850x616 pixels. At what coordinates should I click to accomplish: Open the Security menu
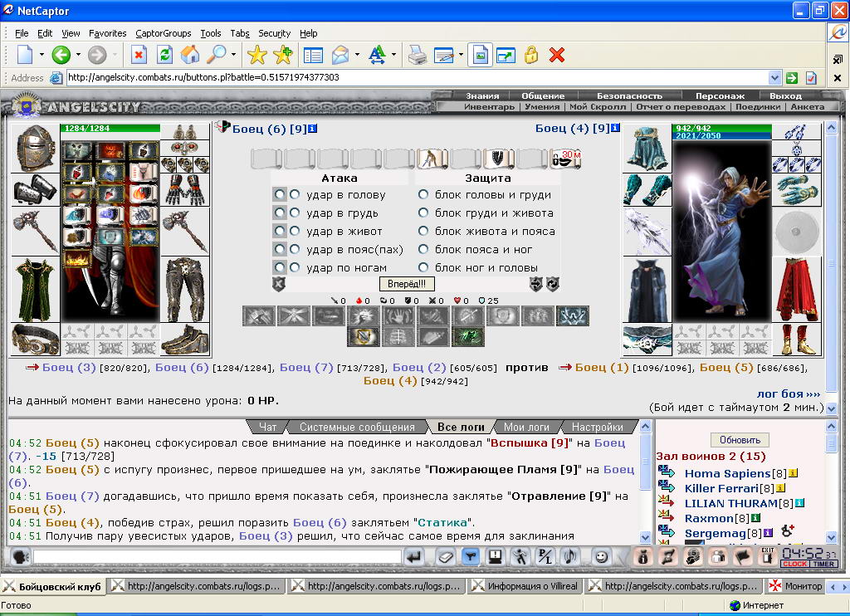pos(274,33)
